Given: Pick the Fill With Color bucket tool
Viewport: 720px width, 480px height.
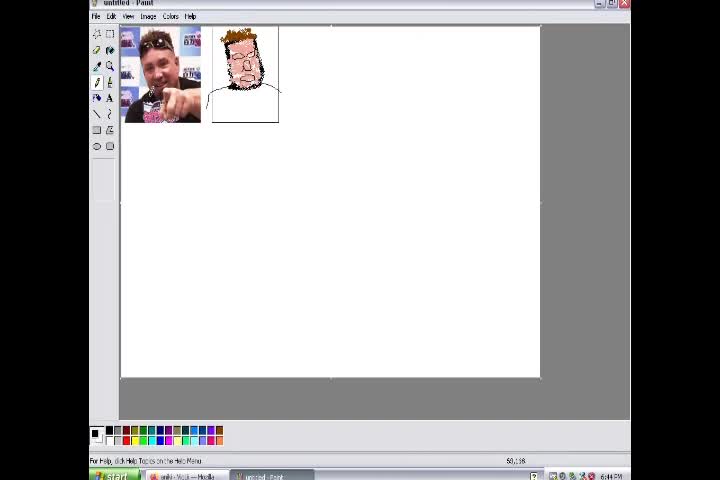Looking at the screenshot, I should [110, 50].
